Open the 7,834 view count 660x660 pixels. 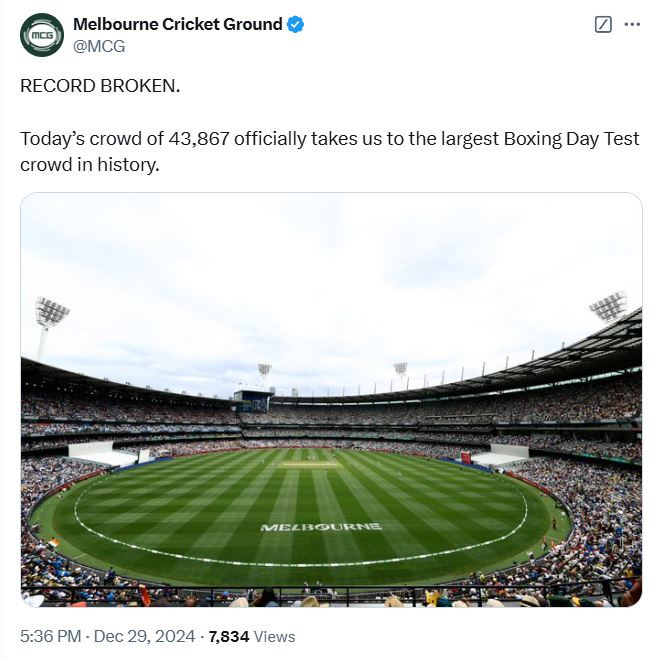tap(228, 636)
